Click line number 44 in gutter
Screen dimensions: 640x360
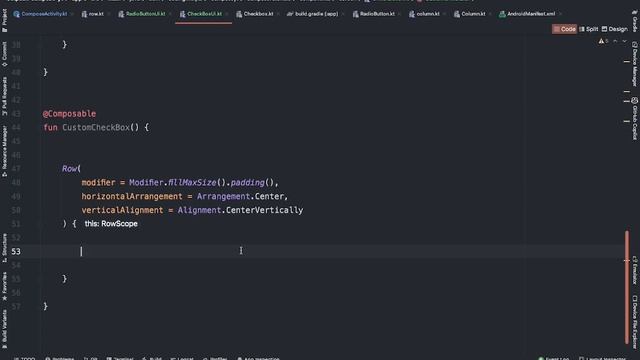pyautogui.click(x=16, y=127)
